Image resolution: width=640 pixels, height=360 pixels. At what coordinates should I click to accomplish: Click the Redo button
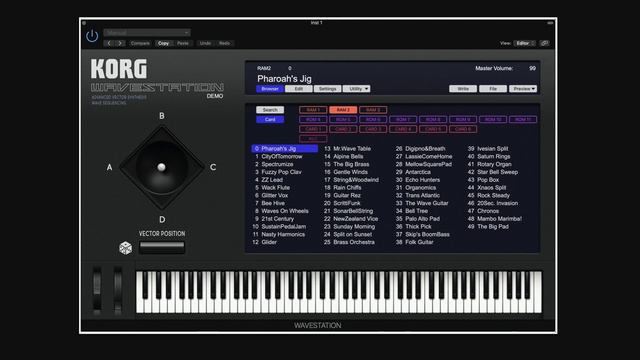click(x=224, y=43)
